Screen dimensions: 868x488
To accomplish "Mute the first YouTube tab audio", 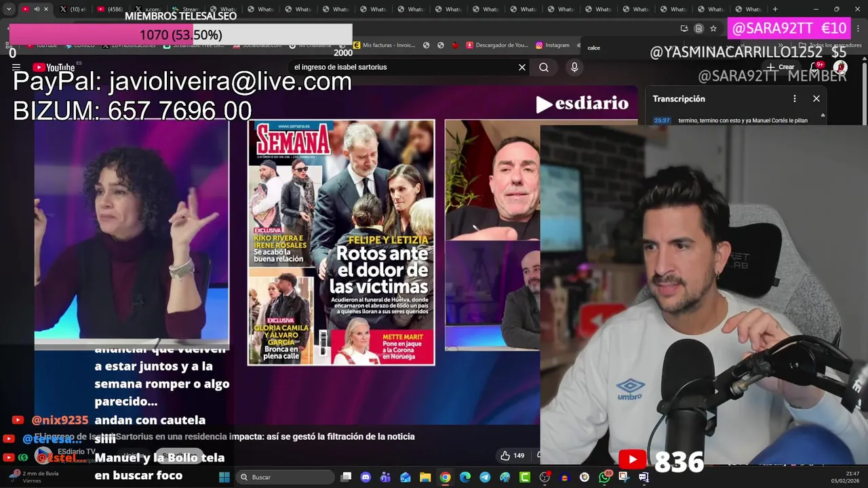I will (x=37, y=9).
